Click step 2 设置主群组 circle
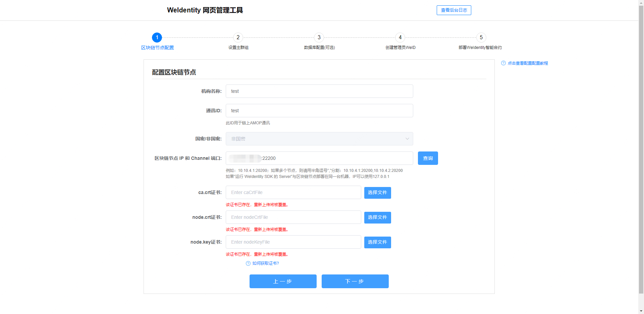The height and width of the screenshot is (314, 644). point(238,38)
